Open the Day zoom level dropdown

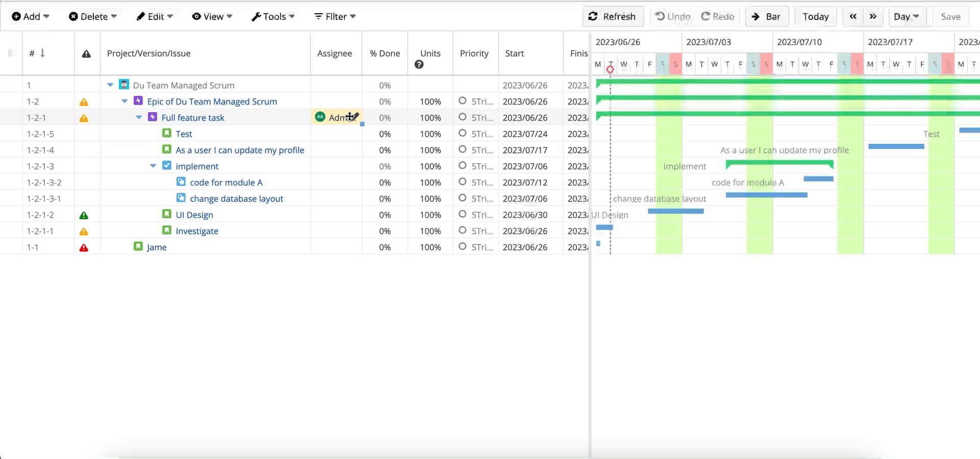click(x=906, y=16)
